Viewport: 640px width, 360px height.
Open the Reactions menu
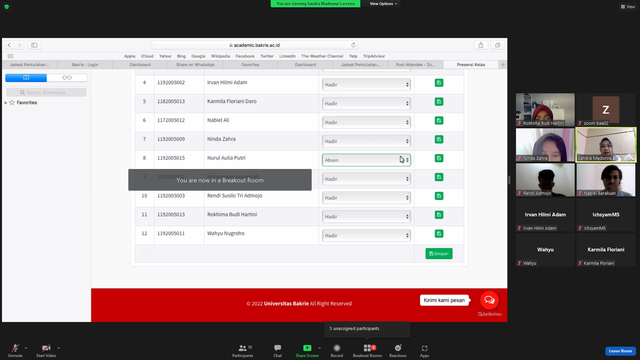tap(398, 350)
